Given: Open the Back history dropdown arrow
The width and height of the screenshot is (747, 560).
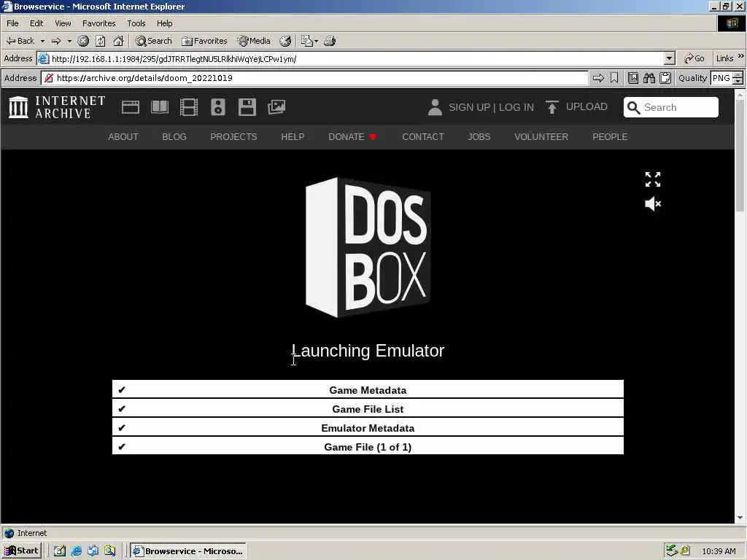Looking at the screenshot, I should click(42, 41).
